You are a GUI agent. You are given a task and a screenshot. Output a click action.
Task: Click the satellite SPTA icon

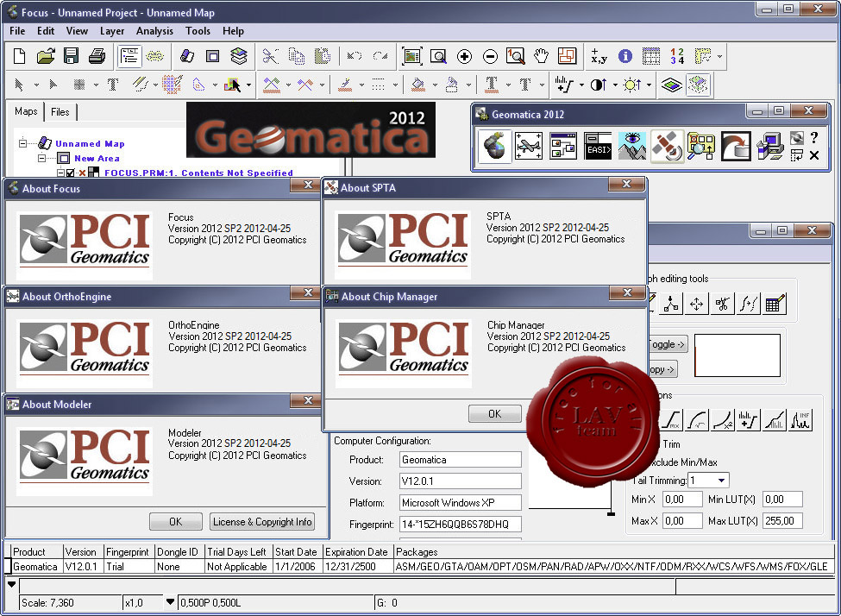coord(667,146)
